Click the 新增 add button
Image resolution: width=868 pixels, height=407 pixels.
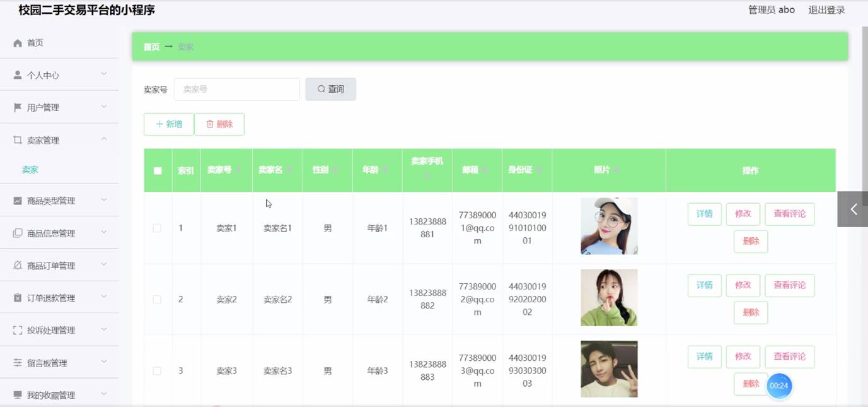pyautogui.click(x=169, y=124)
